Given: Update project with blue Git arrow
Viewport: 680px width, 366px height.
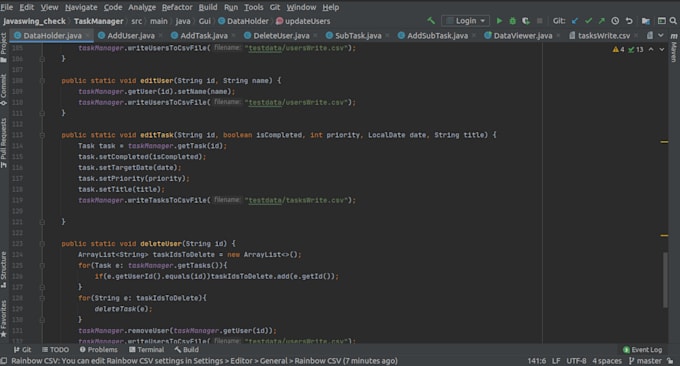Looking at the screenshot, I should (x=575, y=21).
